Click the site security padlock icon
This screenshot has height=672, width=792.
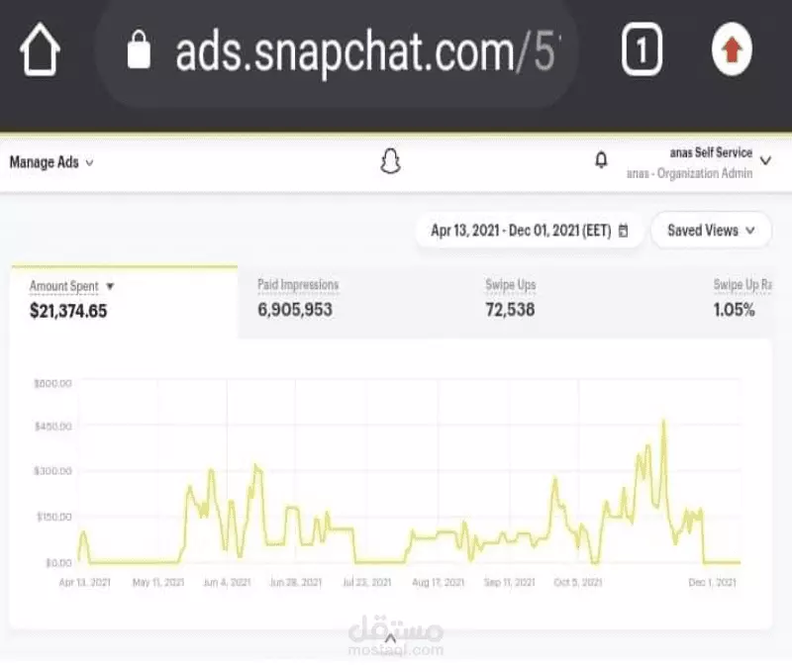140,50
